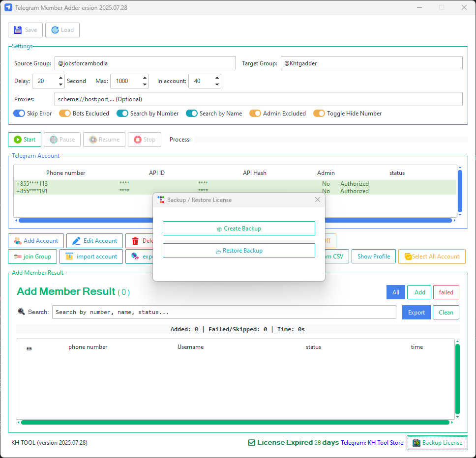Click the green result table vertical scrollbar
Viewport: 476px width, 458px height.
coord(457,379)
